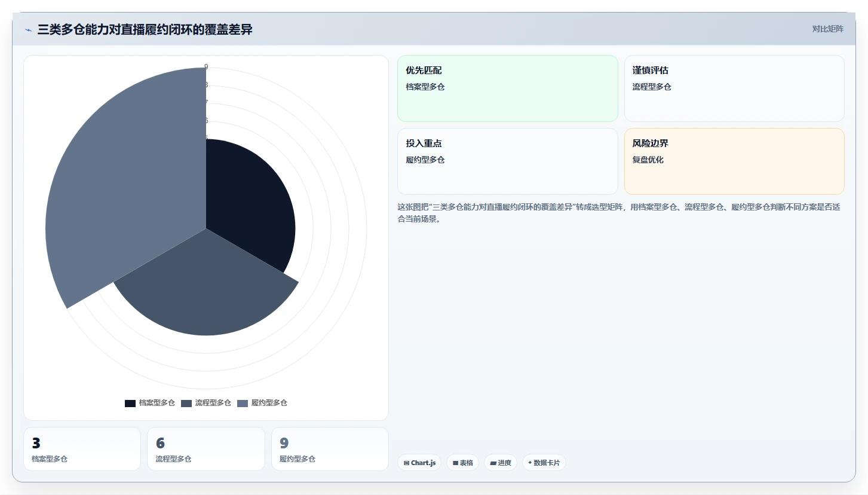The width and height of the screenshot is (868, 495).
Task: Select the 进度 tag
Action: (501, 463)
